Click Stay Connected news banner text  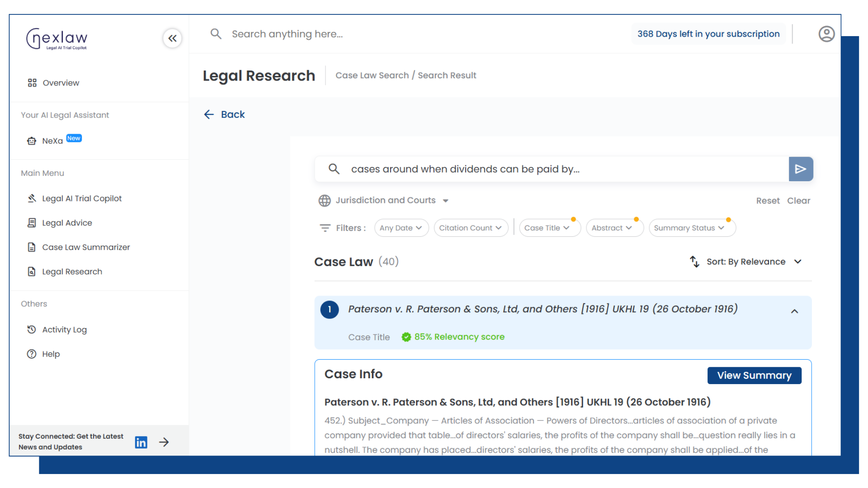[71, 442]
